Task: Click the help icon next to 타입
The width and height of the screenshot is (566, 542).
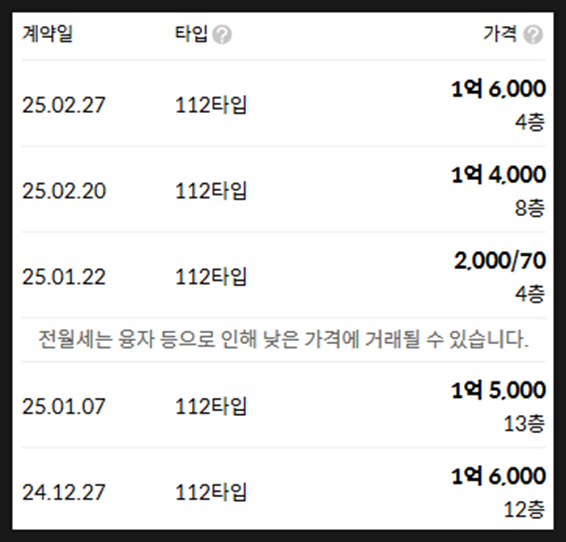Action: pos(222,35)
